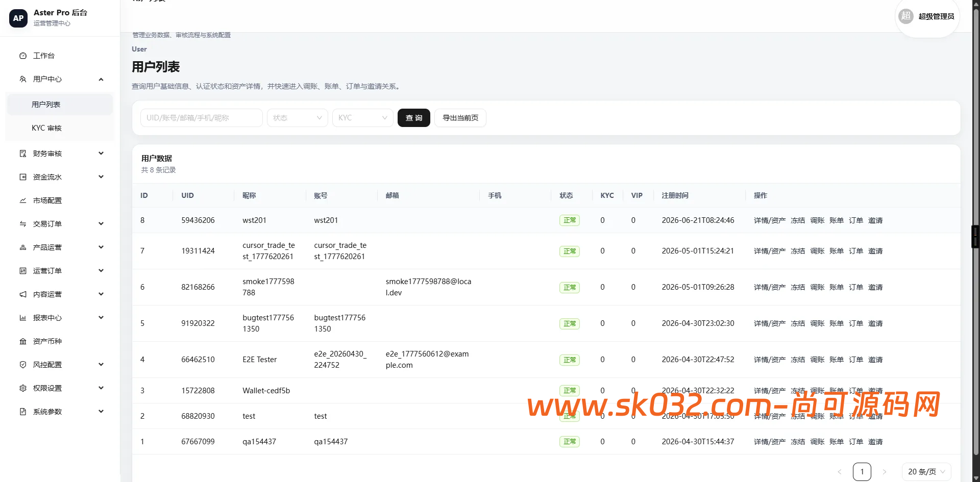This screenshot has height=482, width=980.
Task: Collapse the 用户中心 menu chevron
Action: click(x=101, y=79)
